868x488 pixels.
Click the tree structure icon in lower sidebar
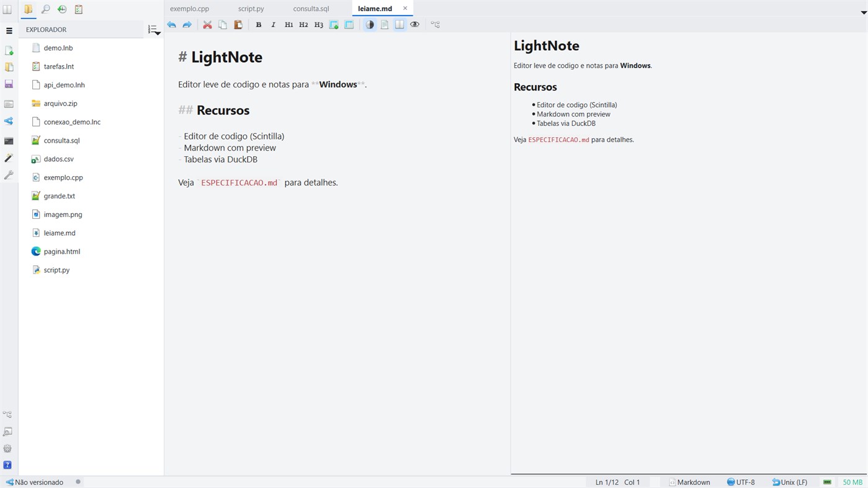pos(7,414)
